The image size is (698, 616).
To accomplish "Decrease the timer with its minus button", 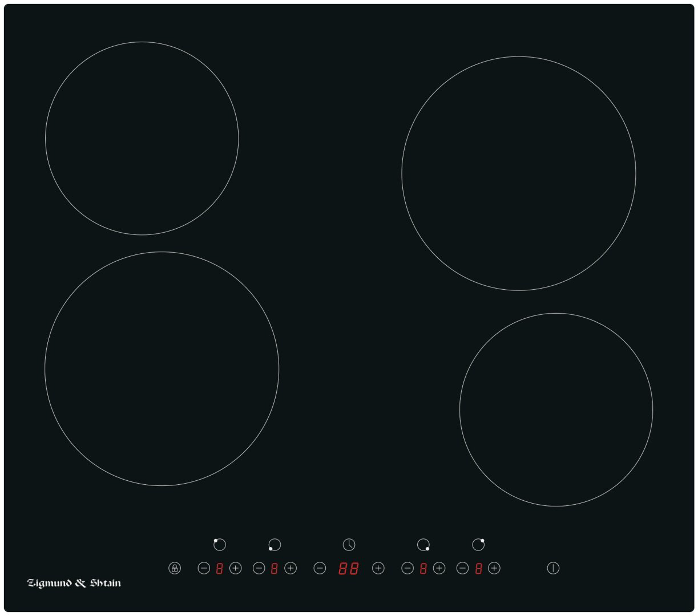I will [320, 568].
